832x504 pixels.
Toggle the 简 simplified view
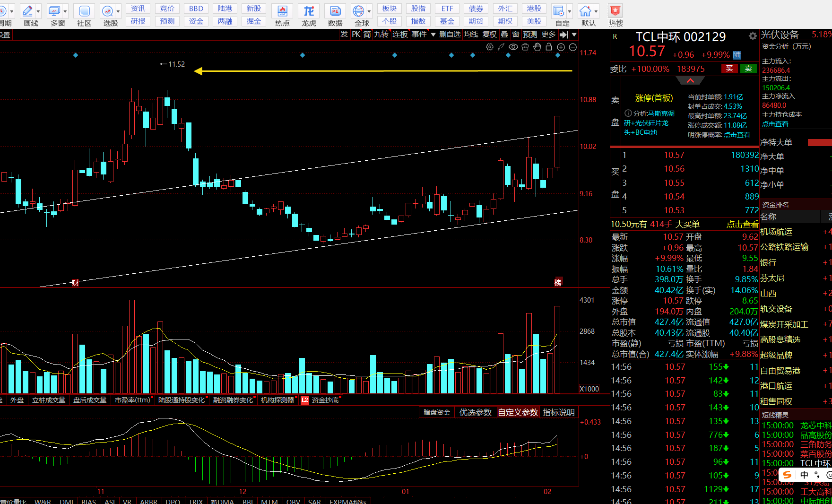pos(367,35)
